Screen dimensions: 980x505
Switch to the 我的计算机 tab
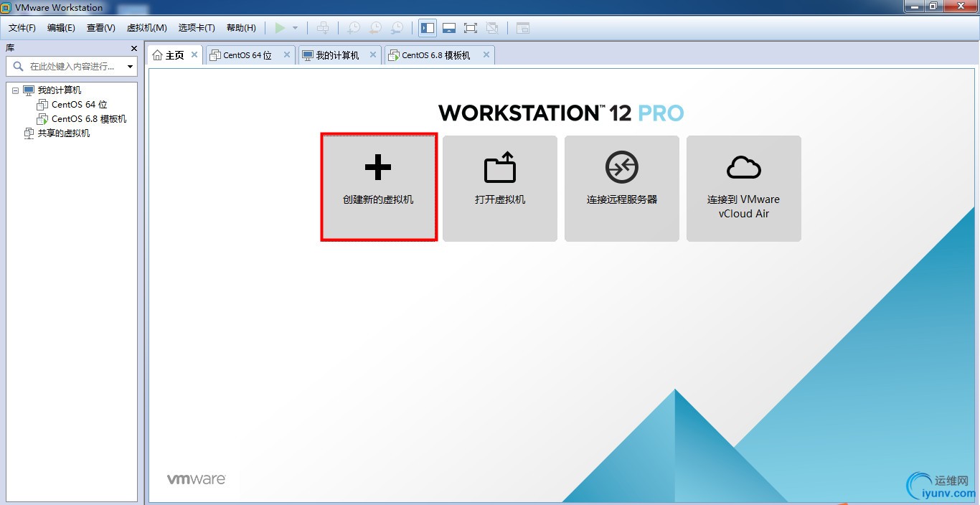pos(337,55)
